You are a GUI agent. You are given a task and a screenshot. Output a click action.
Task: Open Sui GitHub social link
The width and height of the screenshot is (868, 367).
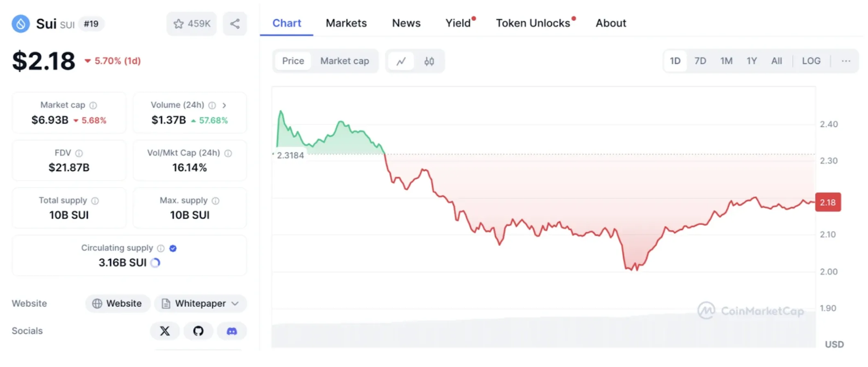[198, 331]
